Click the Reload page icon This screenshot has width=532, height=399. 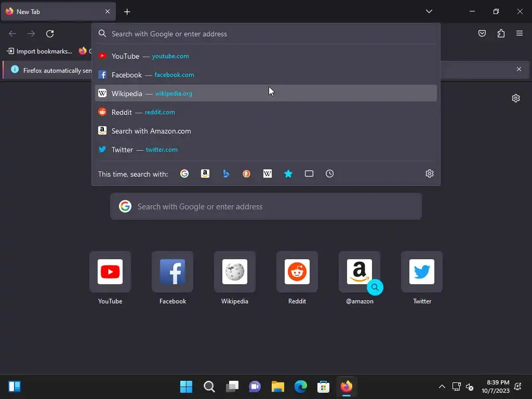coord(50,34)
